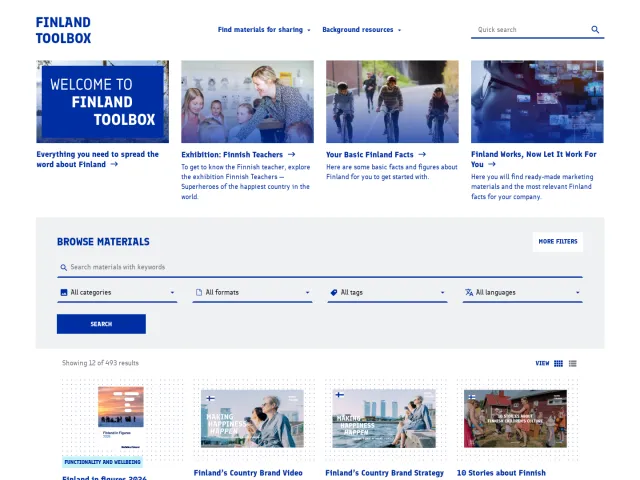This screenshot has height=480, width=640.
Task: Click the magnifier icon in Browse Materials search
Action: 64,267
